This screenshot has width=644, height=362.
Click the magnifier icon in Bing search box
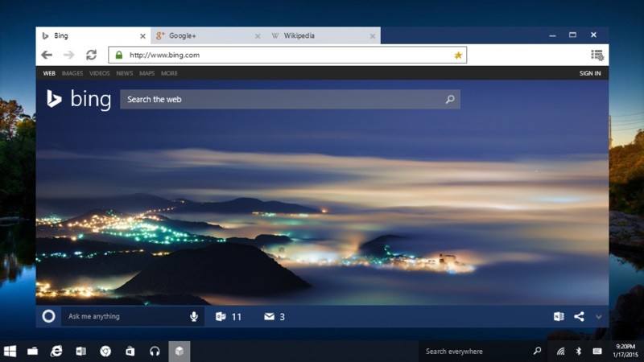pyautogui.click(x=450, y=100)
